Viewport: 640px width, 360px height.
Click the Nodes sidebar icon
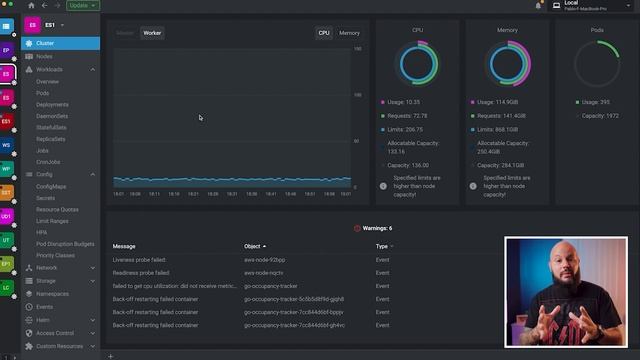pos(29,56)
